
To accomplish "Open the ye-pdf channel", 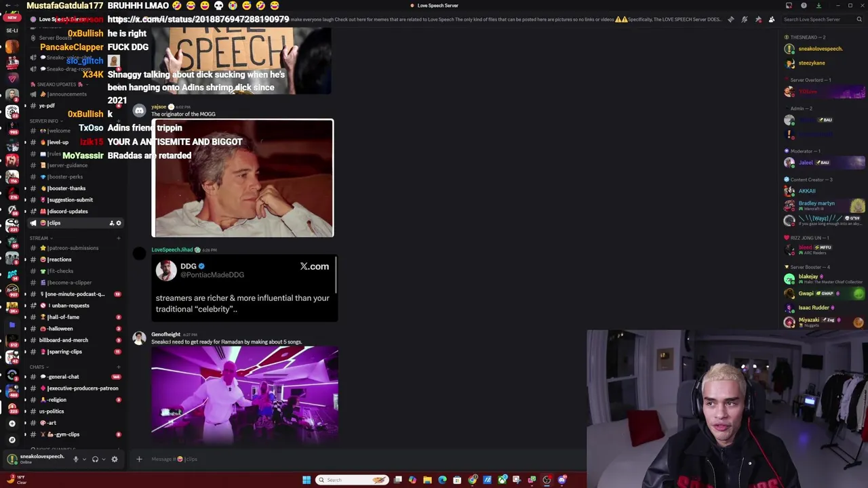I will click(75, 106).
